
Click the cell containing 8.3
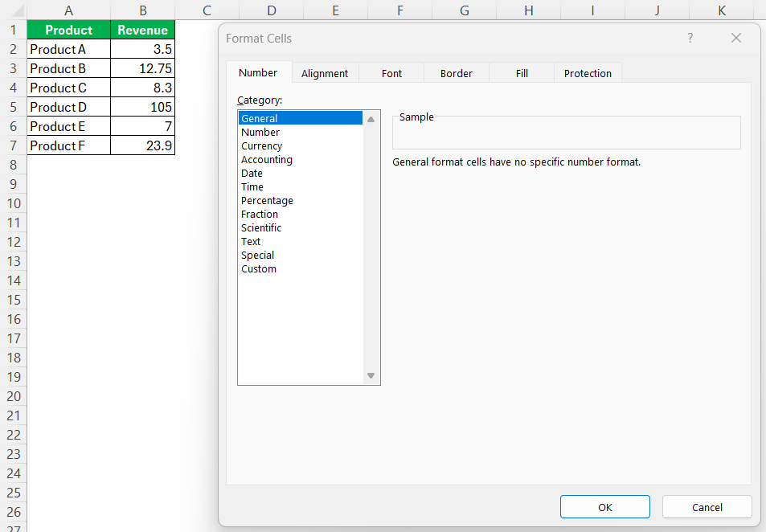pyautogui.click(x=142, y=88)
